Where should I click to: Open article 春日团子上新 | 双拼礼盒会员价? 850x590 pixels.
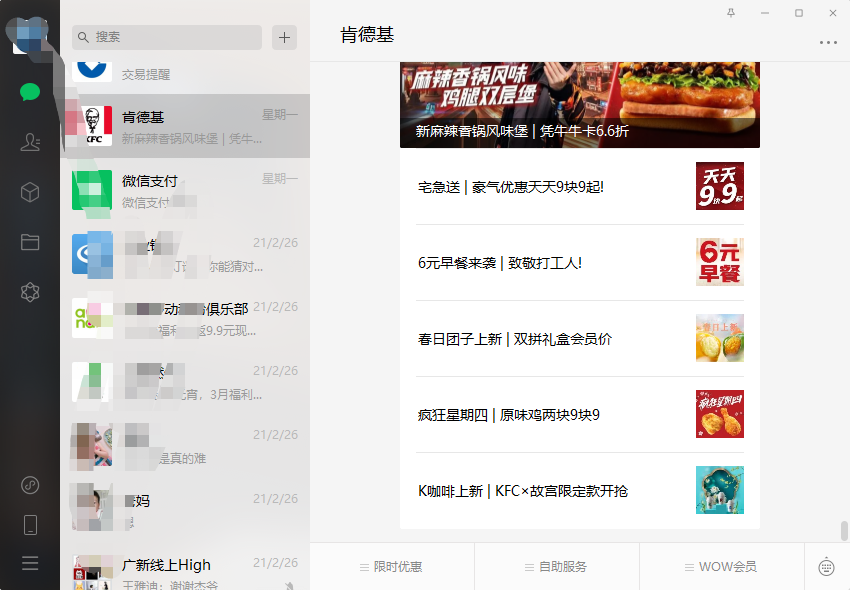pyautogui.click(x=579, y=338)
